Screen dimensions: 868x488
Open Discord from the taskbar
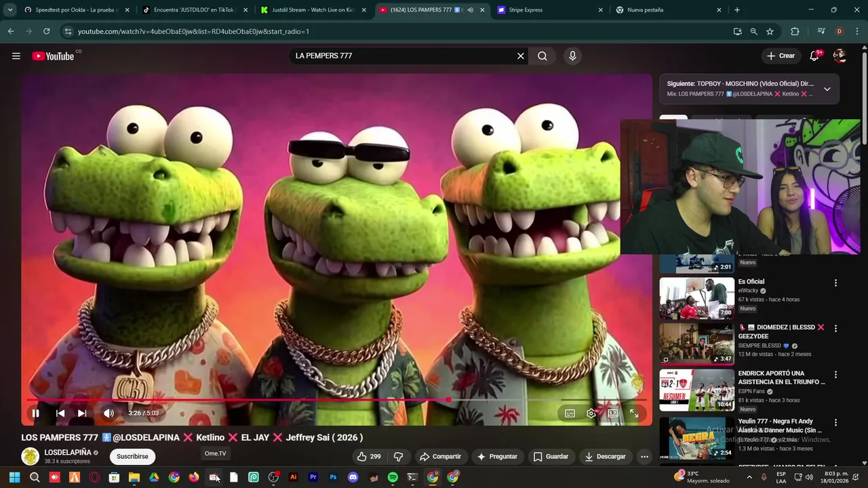point(353,477)
